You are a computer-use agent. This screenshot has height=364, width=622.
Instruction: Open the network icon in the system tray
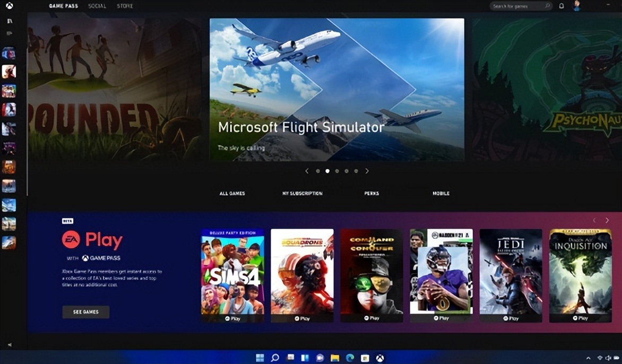point(600,358)
